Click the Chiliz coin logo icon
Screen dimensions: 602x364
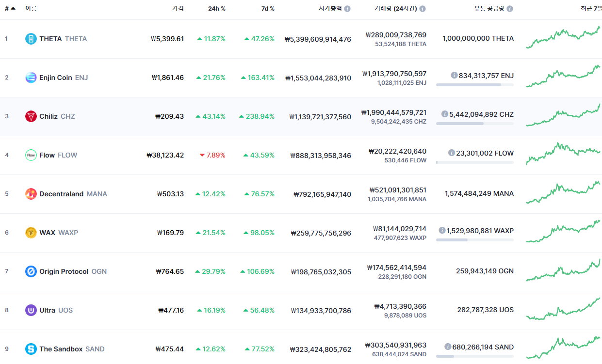click(x=31, y=116)
